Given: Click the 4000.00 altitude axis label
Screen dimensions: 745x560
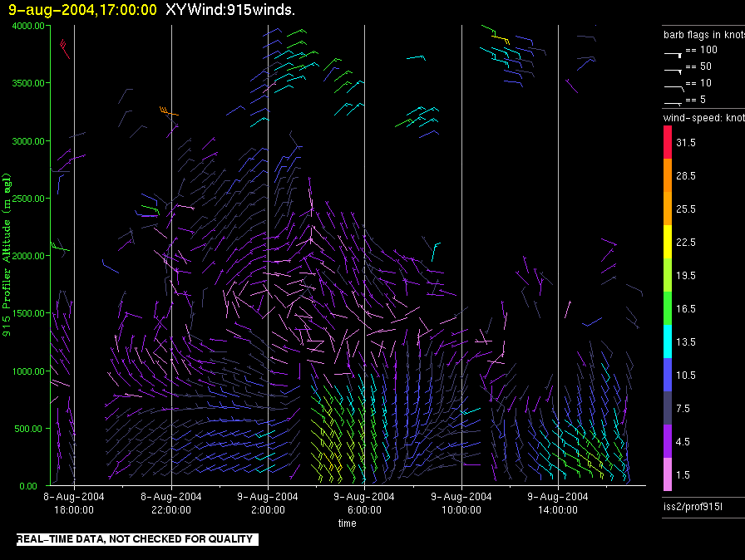Looking at the screenshot, I should [28, 26].
